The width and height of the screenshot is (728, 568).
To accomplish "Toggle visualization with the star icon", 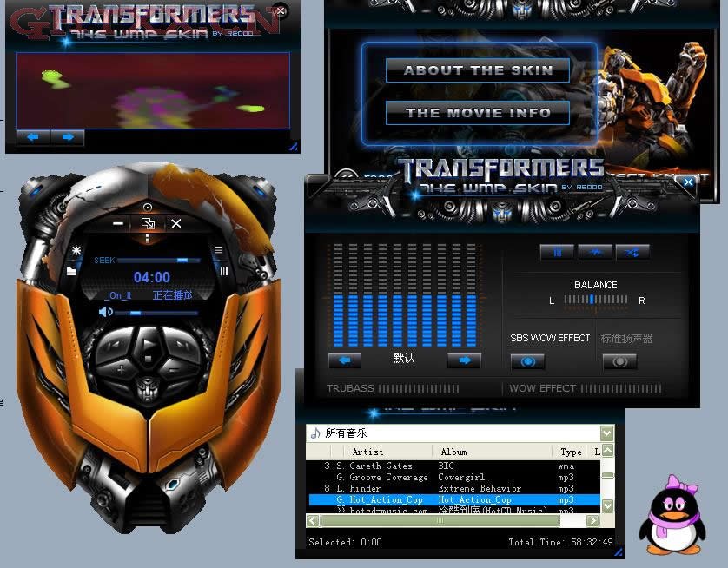I will 76,251.
